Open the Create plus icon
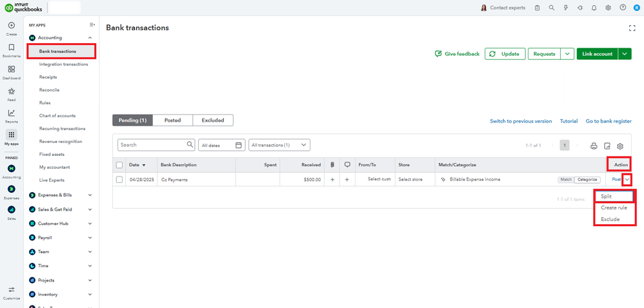This screenshot has height=308, width=644. click(x=12, y=25)
